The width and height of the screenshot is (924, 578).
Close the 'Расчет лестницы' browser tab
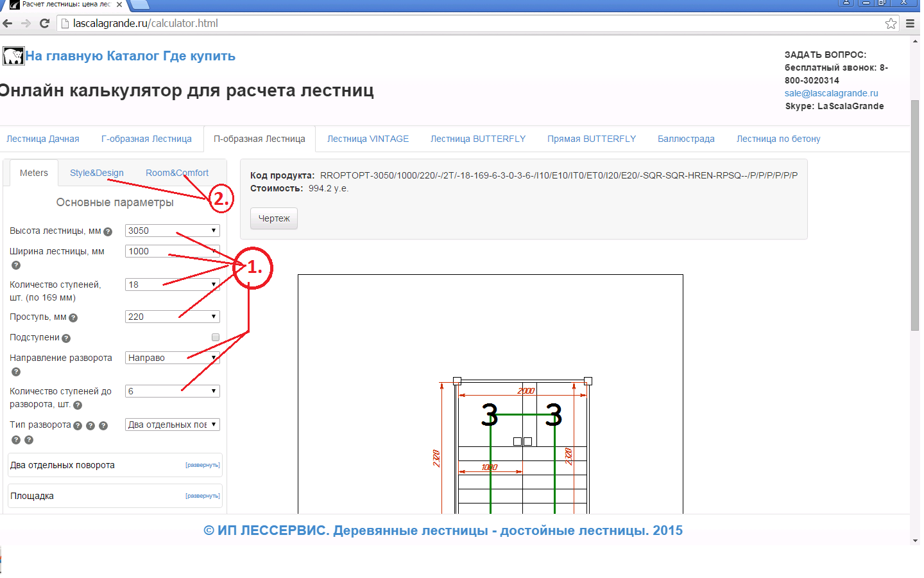(x=119, y=4)
